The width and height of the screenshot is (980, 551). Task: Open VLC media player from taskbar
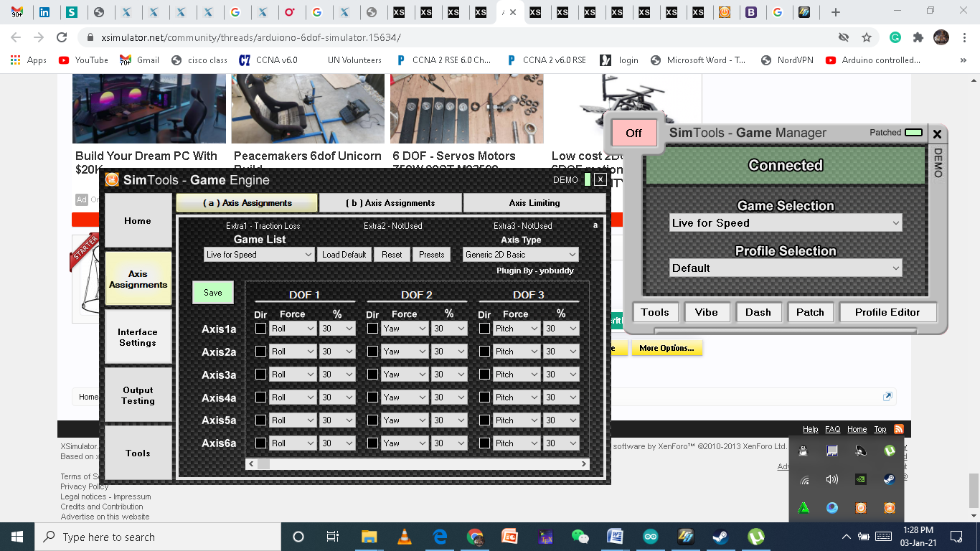click(405, 537)
